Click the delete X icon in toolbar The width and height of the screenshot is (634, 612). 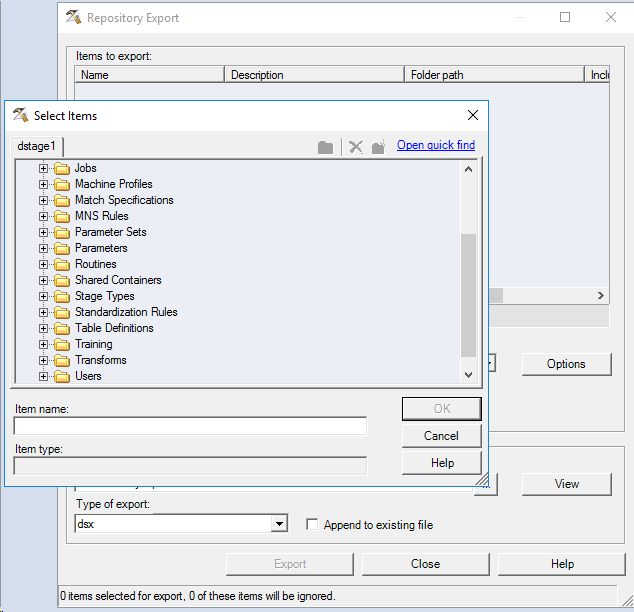355,147
